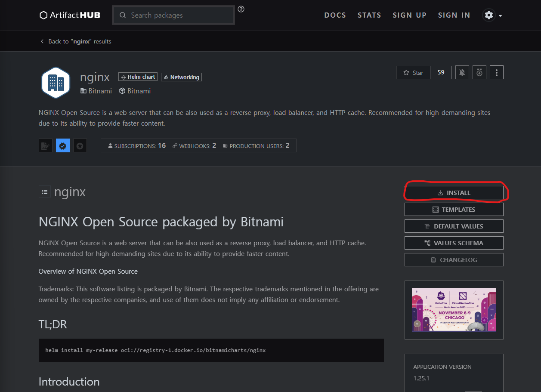Open DEFAULT VALUES

pyautogui.click(x=454, y=226)
